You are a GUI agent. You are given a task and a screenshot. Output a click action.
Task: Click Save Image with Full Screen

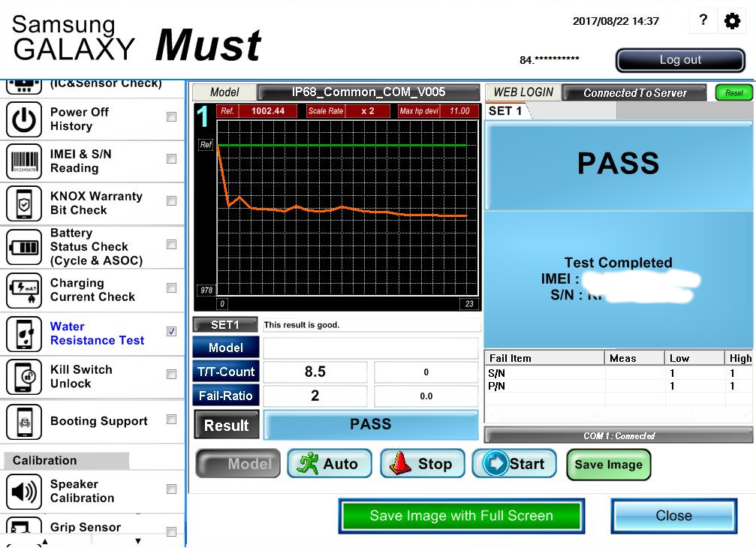[x=462, y=516]
